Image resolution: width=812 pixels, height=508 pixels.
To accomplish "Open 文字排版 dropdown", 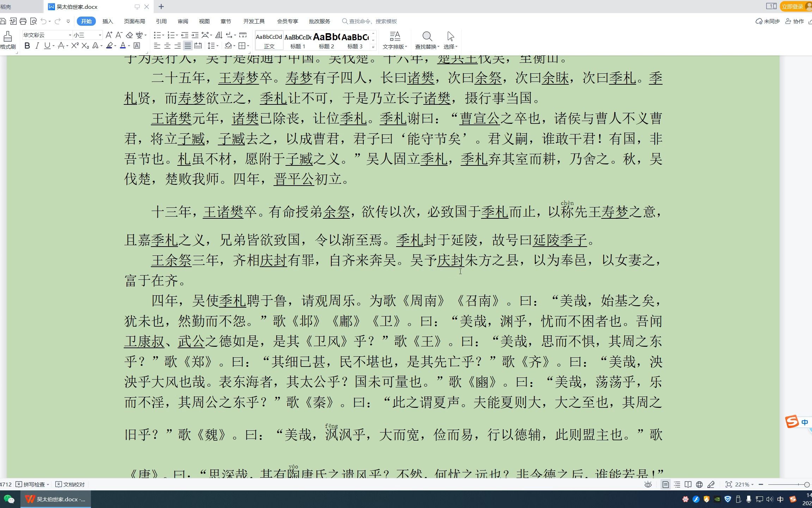I will 395,40.
